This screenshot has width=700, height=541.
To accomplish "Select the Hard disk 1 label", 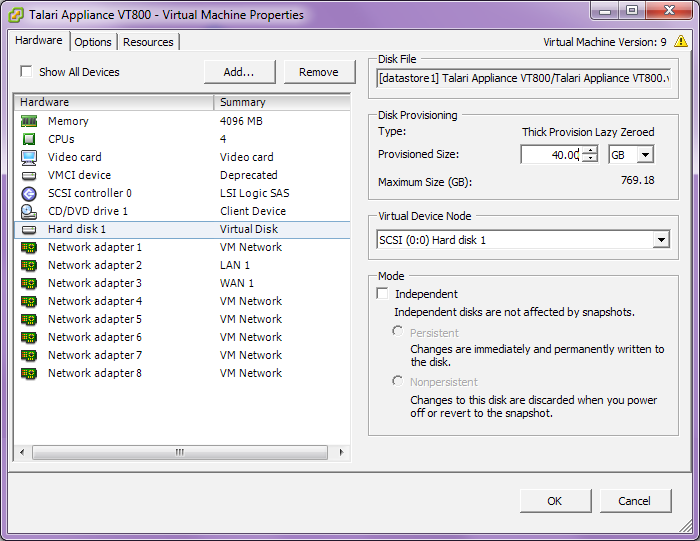I will pos(77,229).
